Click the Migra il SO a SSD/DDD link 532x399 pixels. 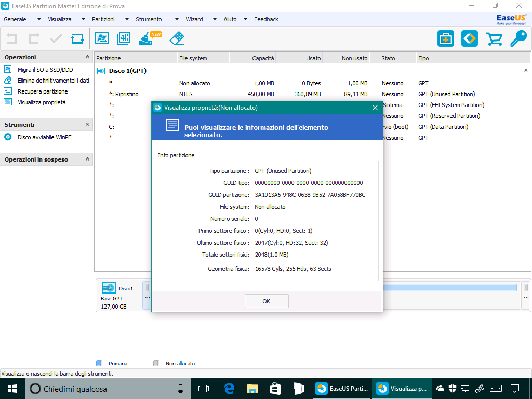coord(45,70)
